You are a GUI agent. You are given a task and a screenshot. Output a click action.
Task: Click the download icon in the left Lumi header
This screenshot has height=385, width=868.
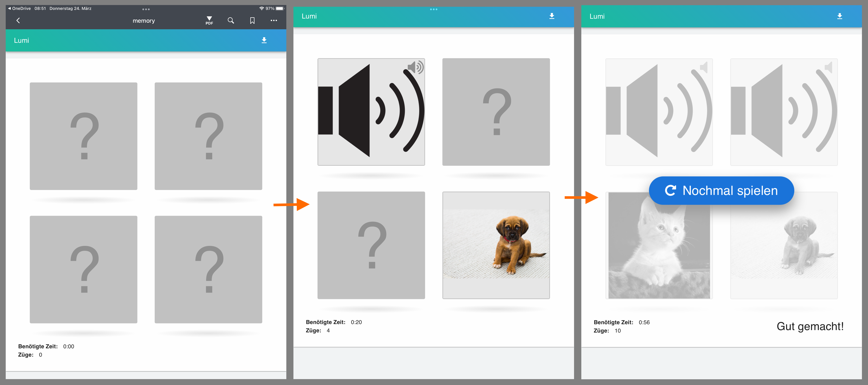point(264,40)
